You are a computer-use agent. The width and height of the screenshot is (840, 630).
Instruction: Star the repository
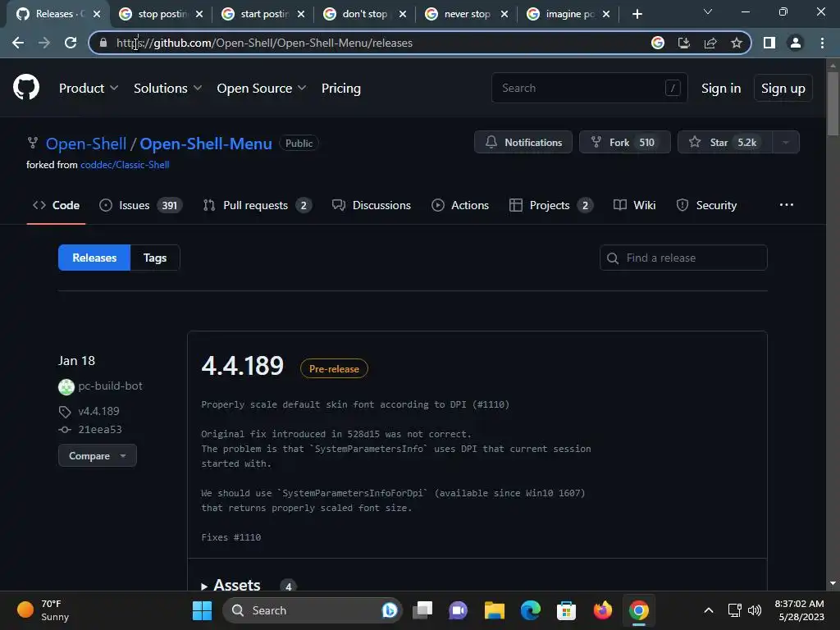click(725, 143)
